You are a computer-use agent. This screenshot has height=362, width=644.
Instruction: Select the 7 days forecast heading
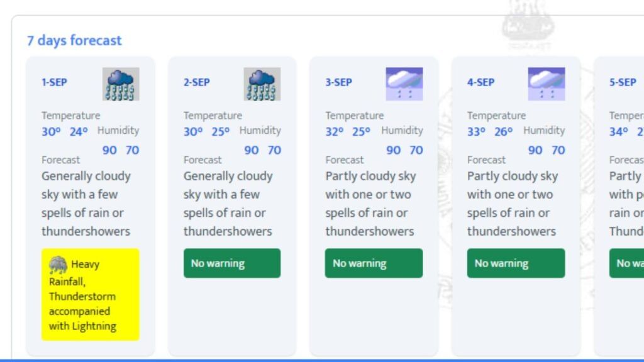(x=74, y=41)
